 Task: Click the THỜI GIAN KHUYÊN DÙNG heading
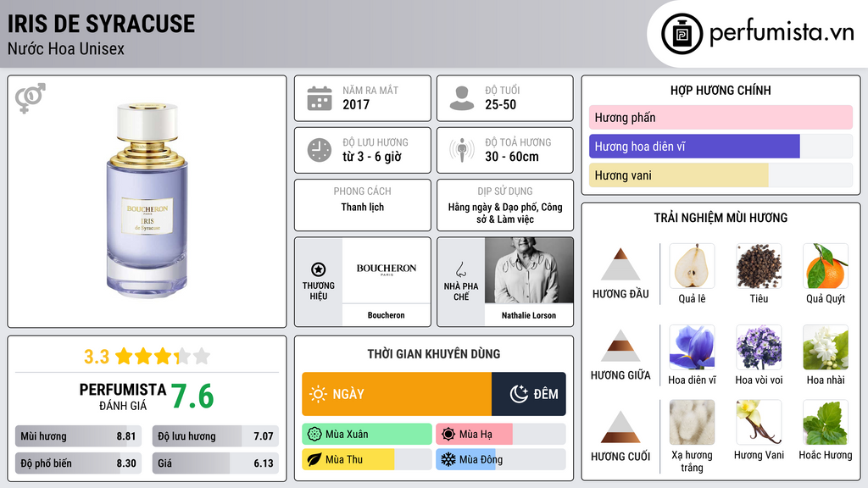434,354
